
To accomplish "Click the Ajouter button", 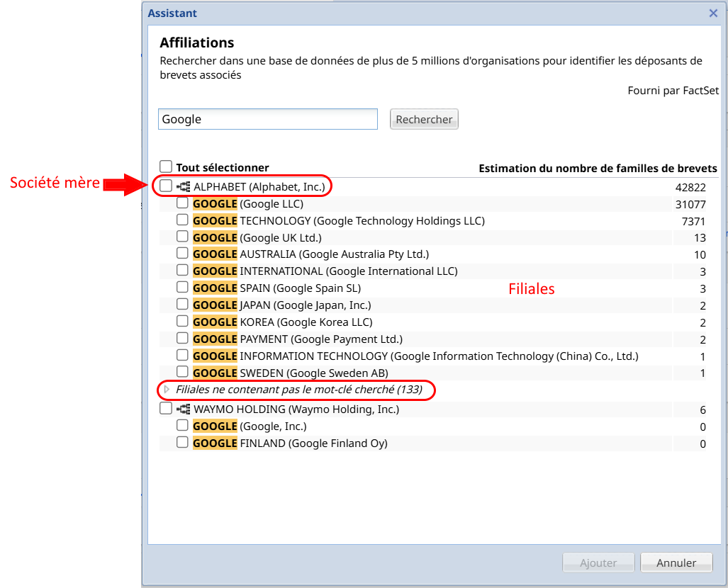I will coord(598,562).
